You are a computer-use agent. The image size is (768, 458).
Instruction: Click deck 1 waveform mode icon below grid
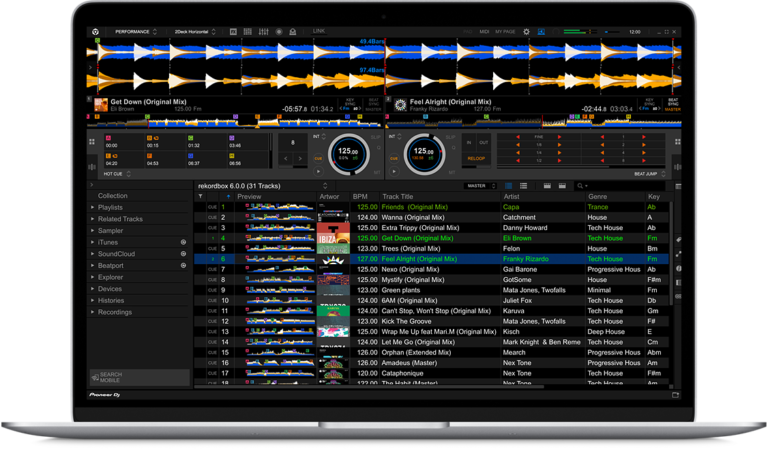[x=92, y=167]
